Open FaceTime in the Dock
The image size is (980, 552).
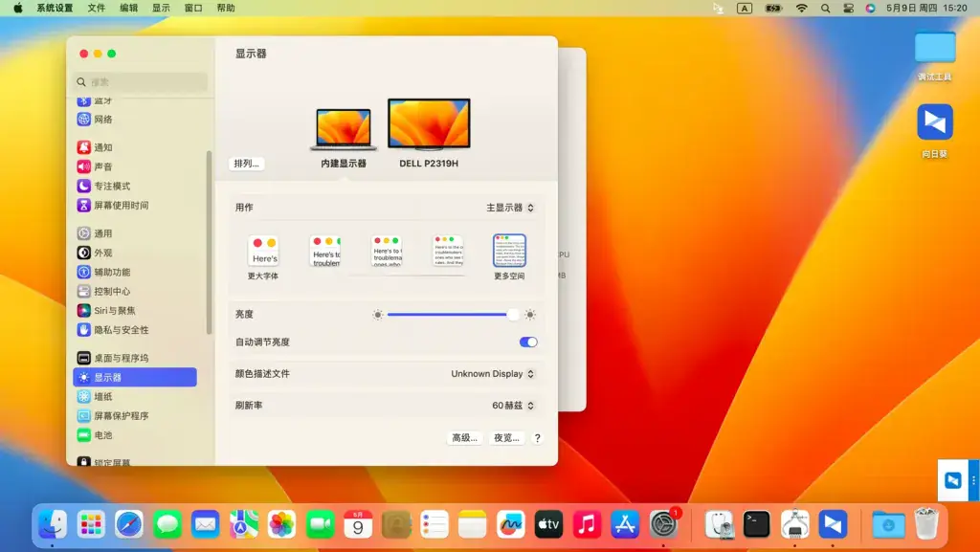tap(320, 524)
